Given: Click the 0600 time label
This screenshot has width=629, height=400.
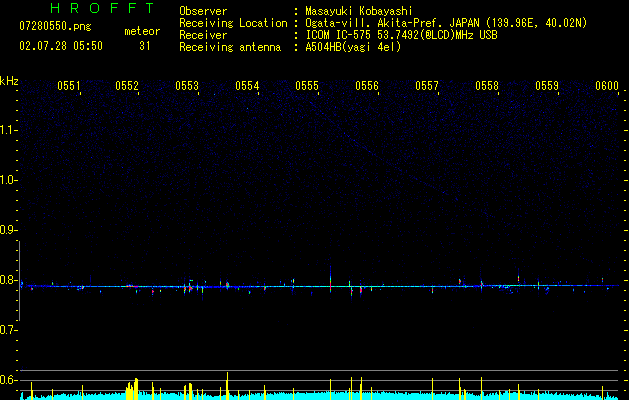Looking at the screenshot, I should tap(607, 86).
